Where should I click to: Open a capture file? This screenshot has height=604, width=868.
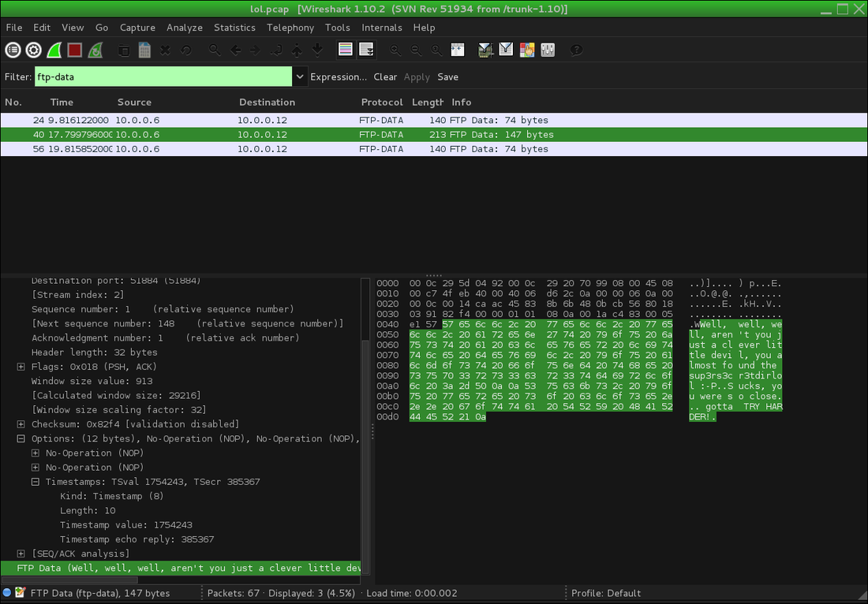click(x=124, y=50)
